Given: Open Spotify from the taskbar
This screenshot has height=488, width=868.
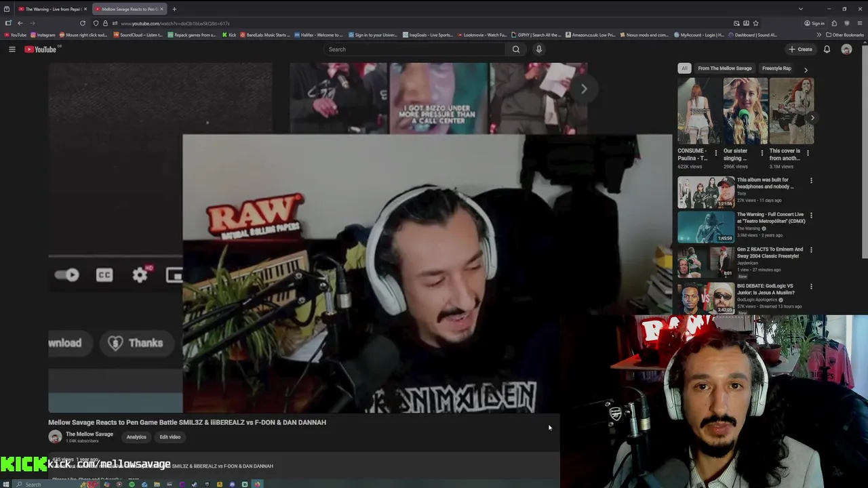Looking at the screenshot, I should [132, 484].
